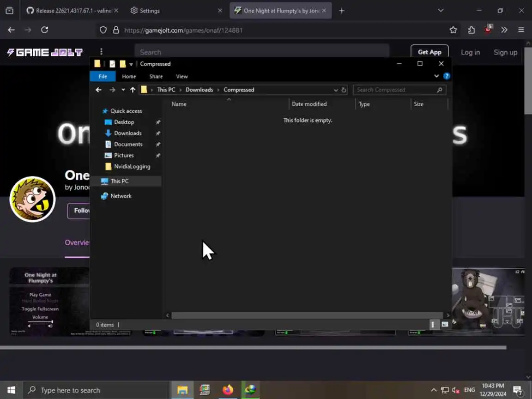This screenshot has height=399, width=532.
Task: Click the search magnifier icon in Explorer
Action: [440, 90]
